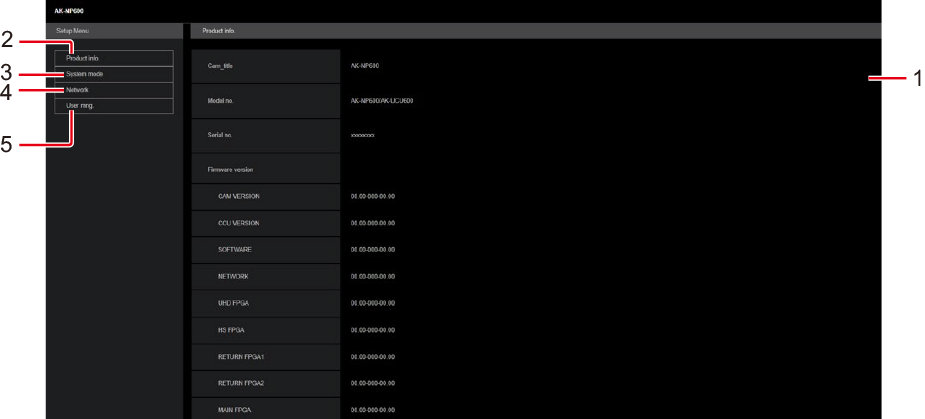Viewport: 925px width, 419px height.
Task: Select the NETWORK firmware version value
Action: (373, 276)
